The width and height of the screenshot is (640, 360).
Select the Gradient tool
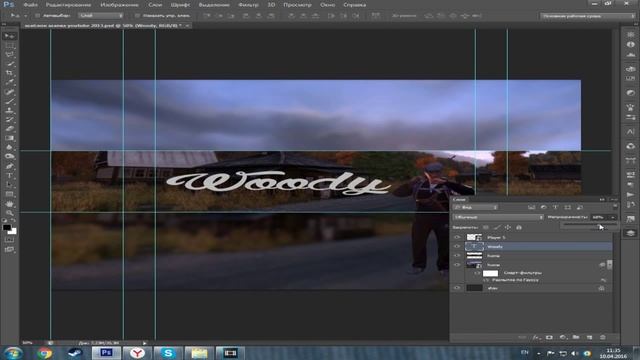pos(9,138)
